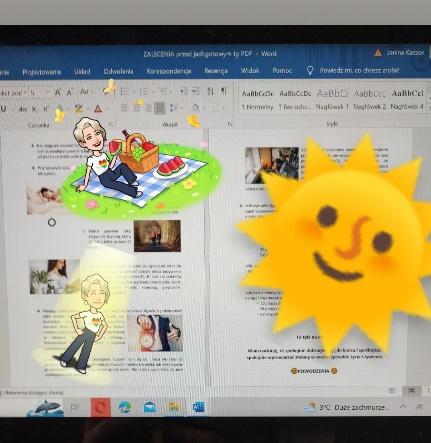
Task: Click the Janina Kaczor account name
Action: click(x=405, y=53)
